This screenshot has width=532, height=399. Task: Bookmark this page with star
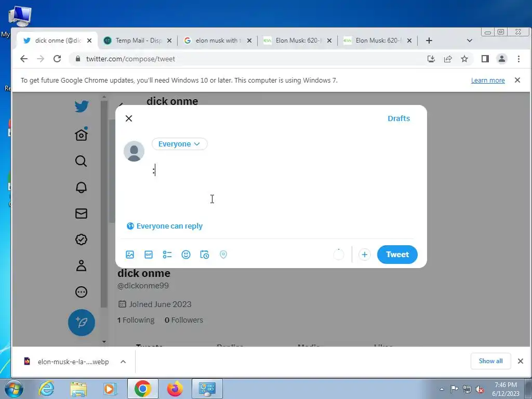[464, 59]
